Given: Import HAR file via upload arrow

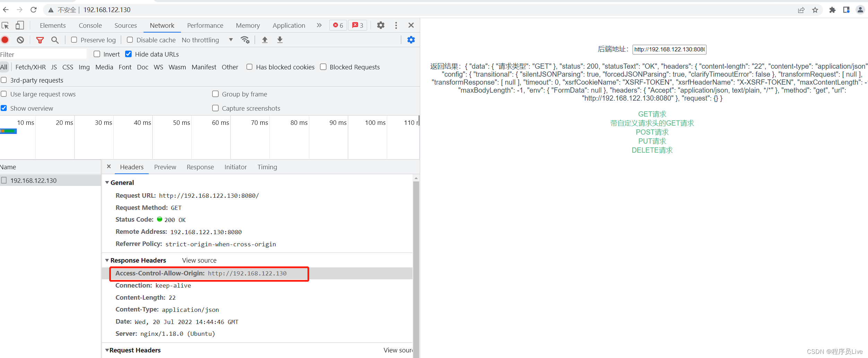Looking at the screenshot, I should coord(264,40).
